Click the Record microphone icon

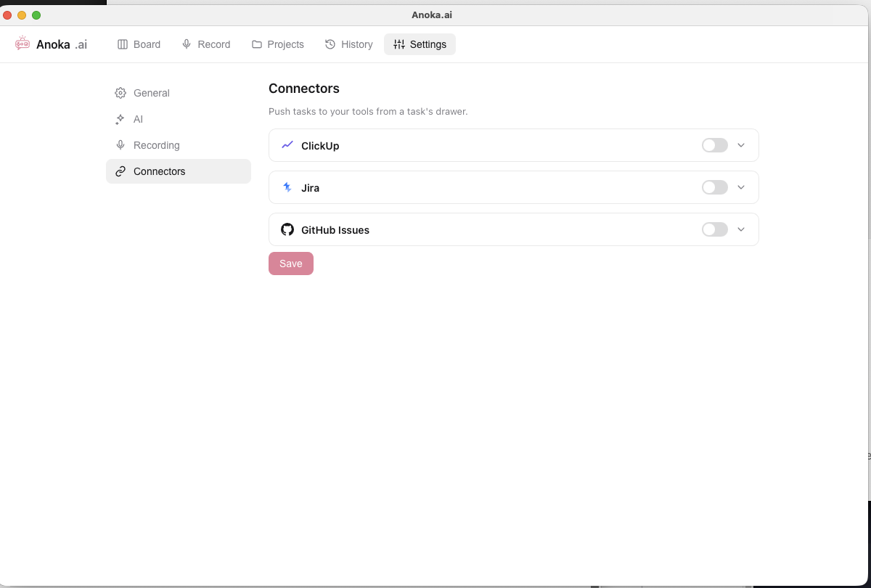(187, 44)
